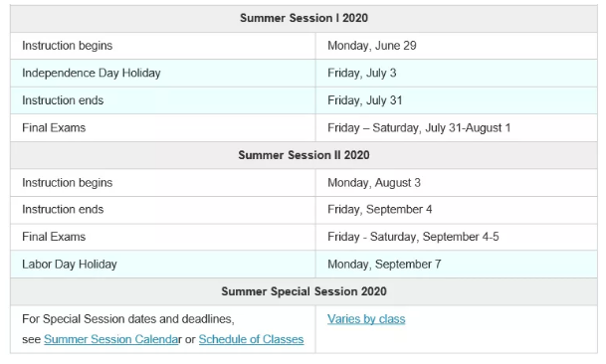Click Instruction begins under Session I
The height and width of the screenshot is (364, 606).
tap(68, 46)
